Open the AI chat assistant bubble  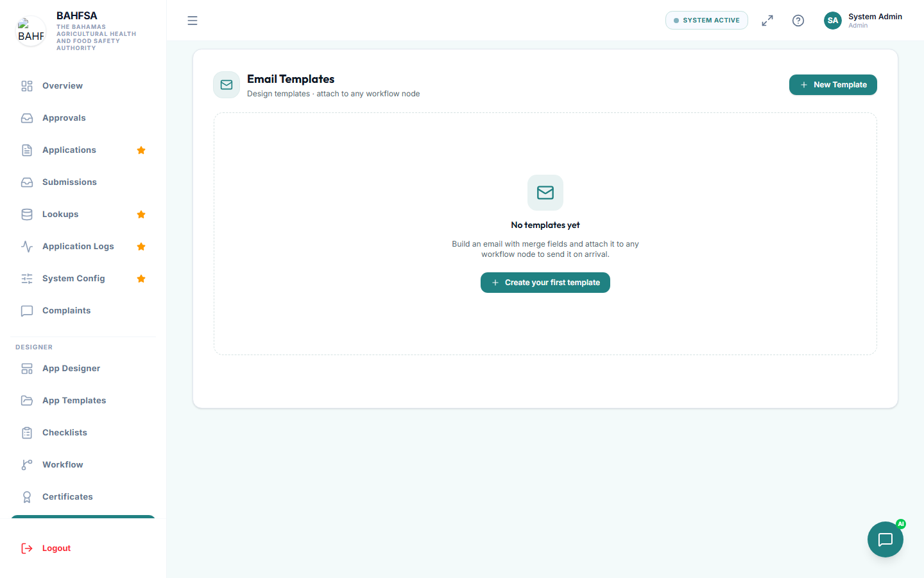pyautogui.click(x=886, y=539)
